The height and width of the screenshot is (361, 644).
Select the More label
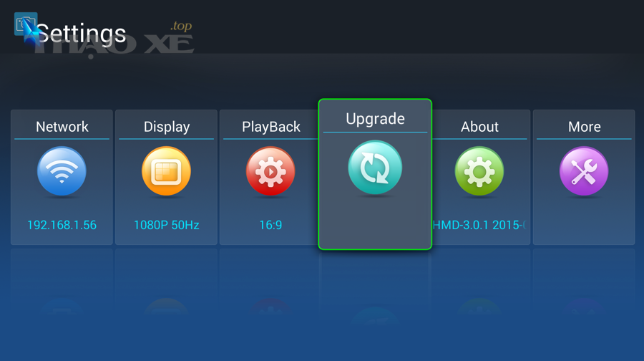[585, 127]
